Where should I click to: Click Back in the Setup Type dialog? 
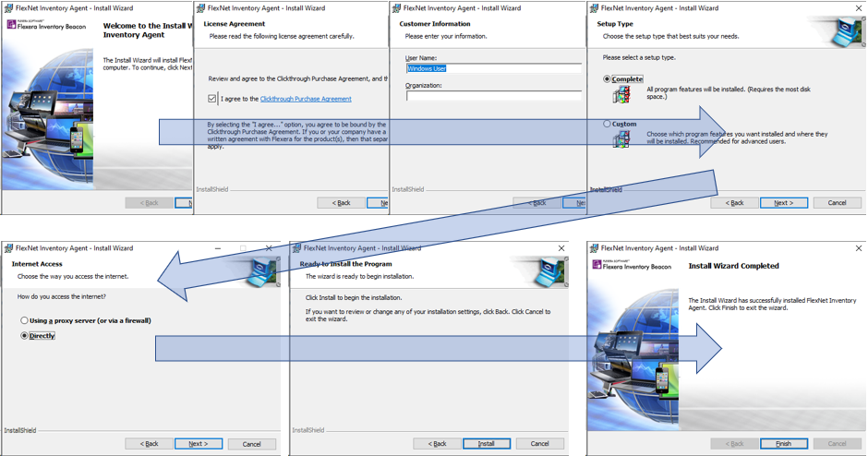(735, 203)
